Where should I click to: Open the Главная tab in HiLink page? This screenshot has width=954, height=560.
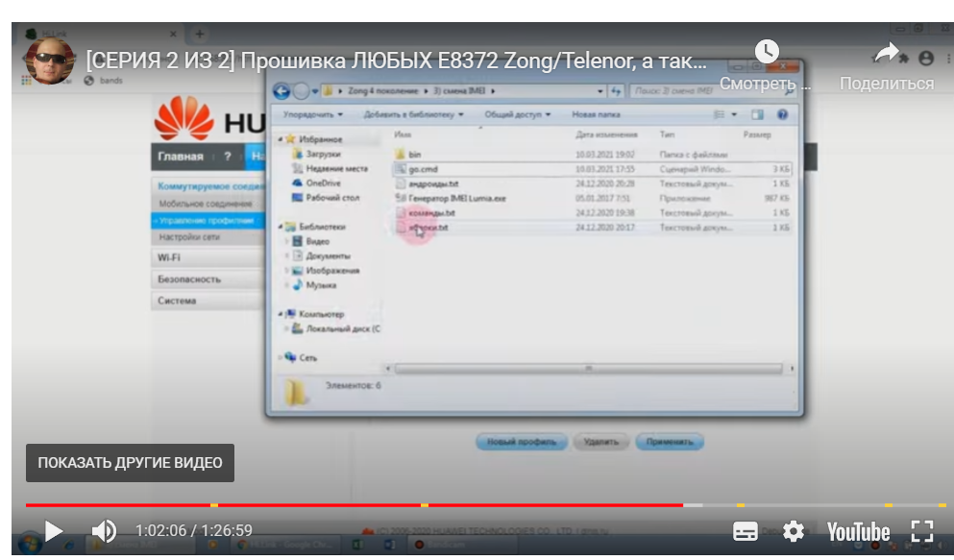pos(180,157)
